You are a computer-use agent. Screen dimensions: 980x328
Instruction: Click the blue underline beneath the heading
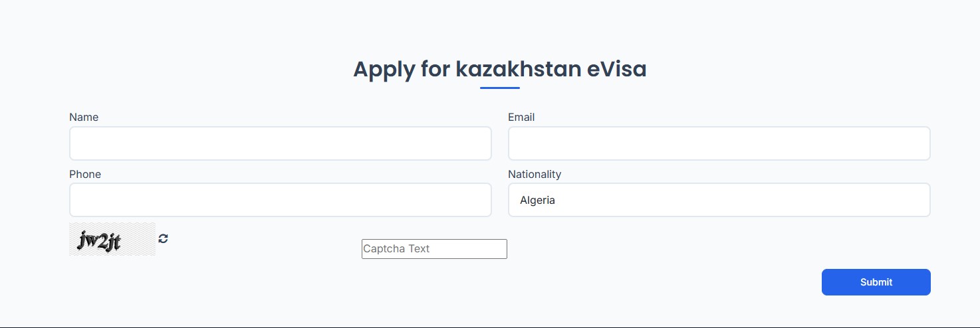pos(499,88)
